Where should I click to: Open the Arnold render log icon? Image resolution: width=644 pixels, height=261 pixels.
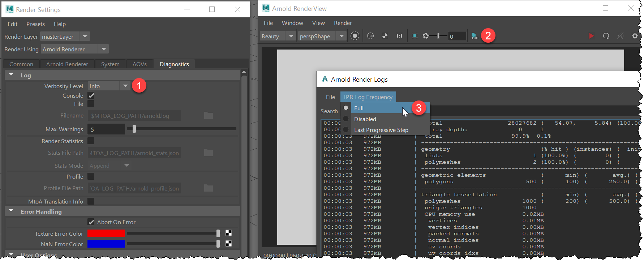coord(475,36)
